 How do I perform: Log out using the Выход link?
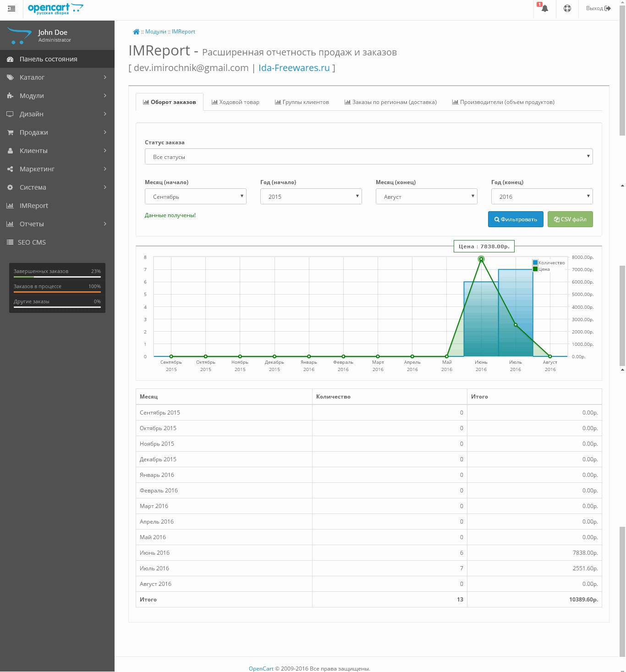tap(599, 8)
